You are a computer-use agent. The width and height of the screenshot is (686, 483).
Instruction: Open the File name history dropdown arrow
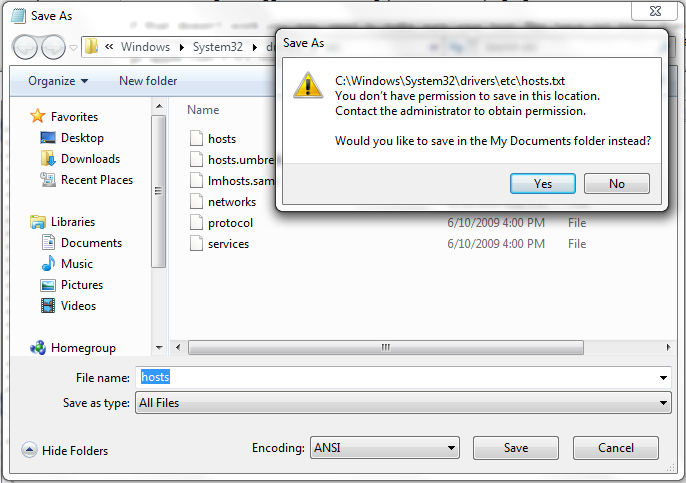pos(663,378)
